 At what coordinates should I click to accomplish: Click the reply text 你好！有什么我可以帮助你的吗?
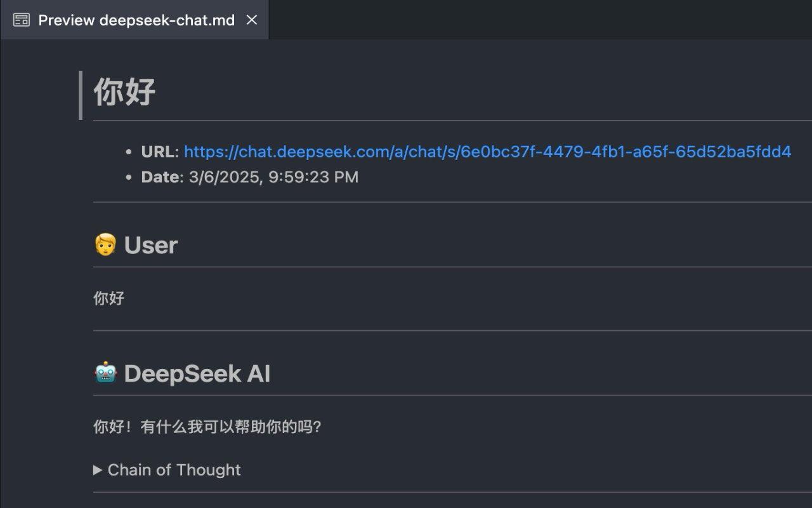(207, 427)
